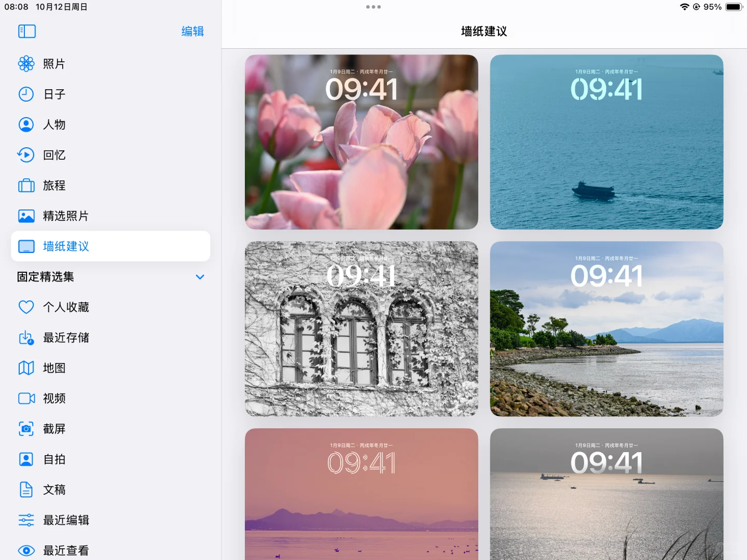This screenshot has width=747, height=560.
Task: Click the 最近查看 label text
Action: pyautogui.click(x=66, y=551)
